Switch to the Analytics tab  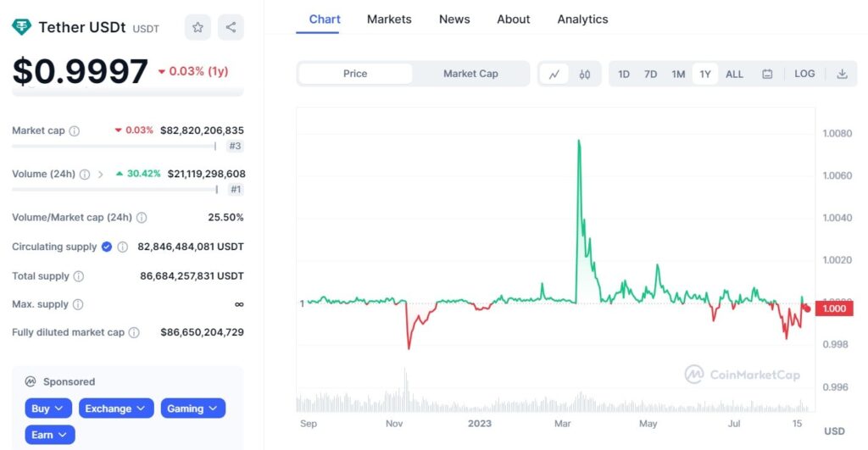(582, 19)
